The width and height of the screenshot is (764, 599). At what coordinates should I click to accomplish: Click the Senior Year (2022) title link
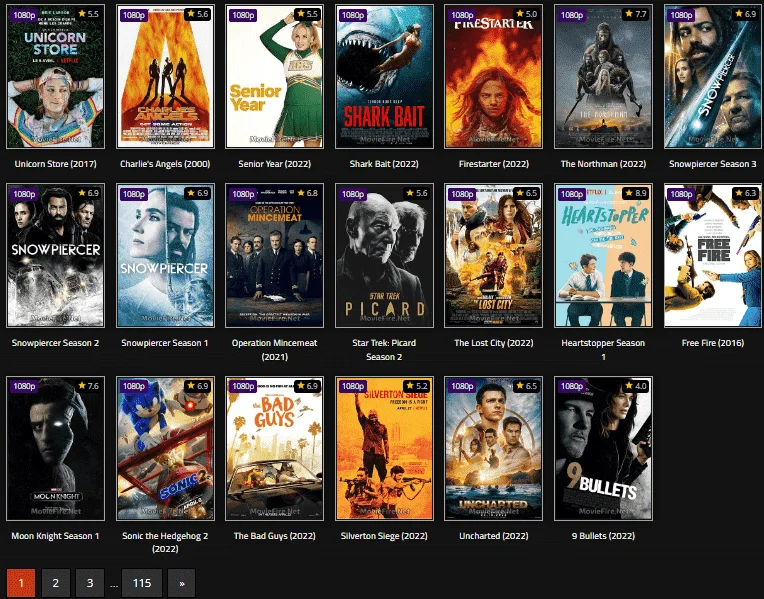coord(274,164)
